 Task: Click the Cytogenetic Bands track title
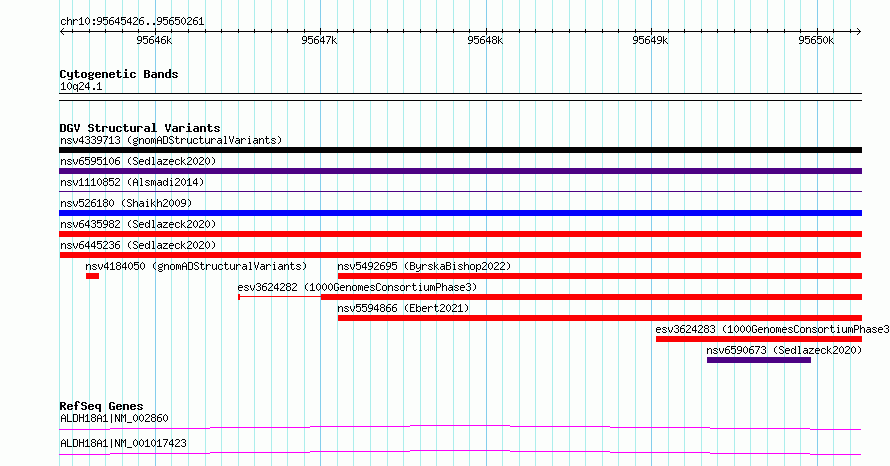(119, 74)
